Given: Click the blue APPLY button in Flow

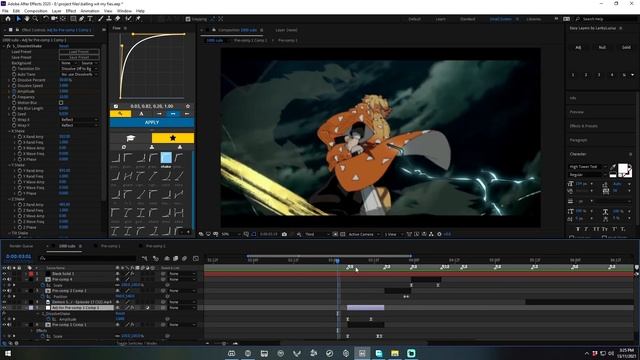Looking at the screenshot, I should 152,122.
